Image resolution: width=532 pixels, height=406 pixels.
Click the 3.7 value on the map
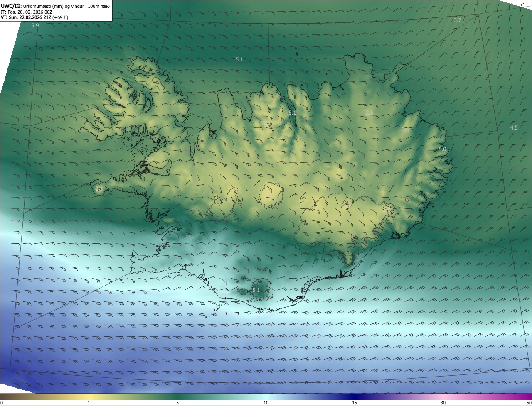pyautogui.click(x=458, y=20)
